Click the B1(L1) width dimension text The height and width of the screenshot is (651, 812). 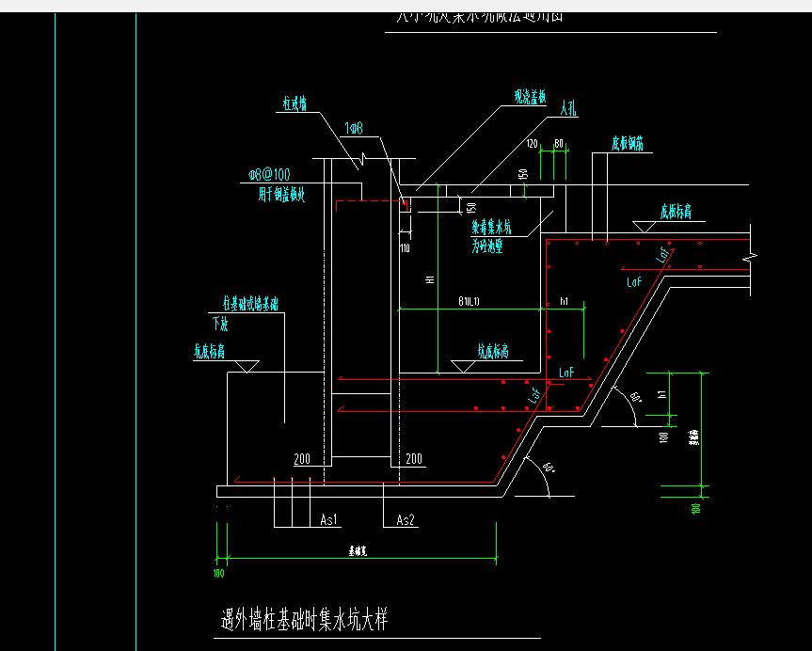point(469,301)
